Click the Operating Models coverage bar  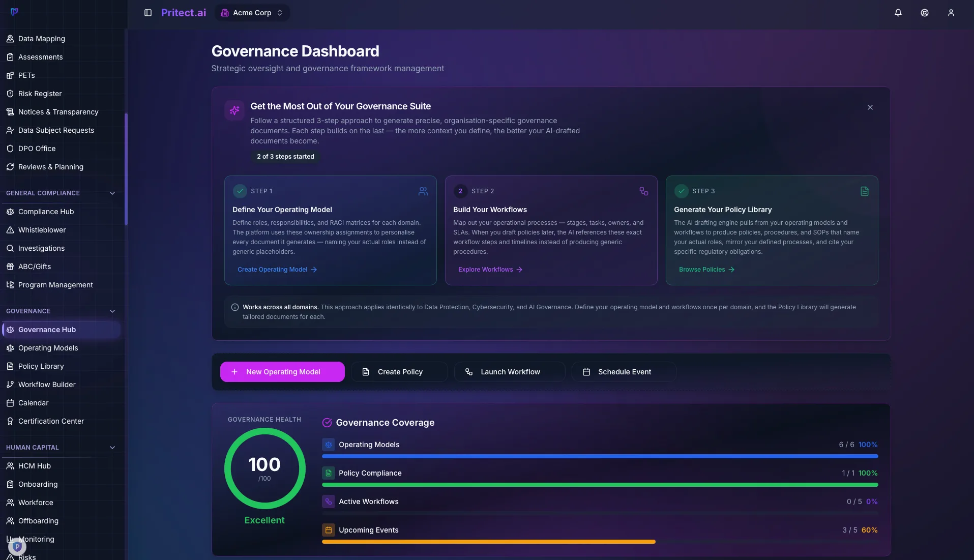[x=600, y=456]
